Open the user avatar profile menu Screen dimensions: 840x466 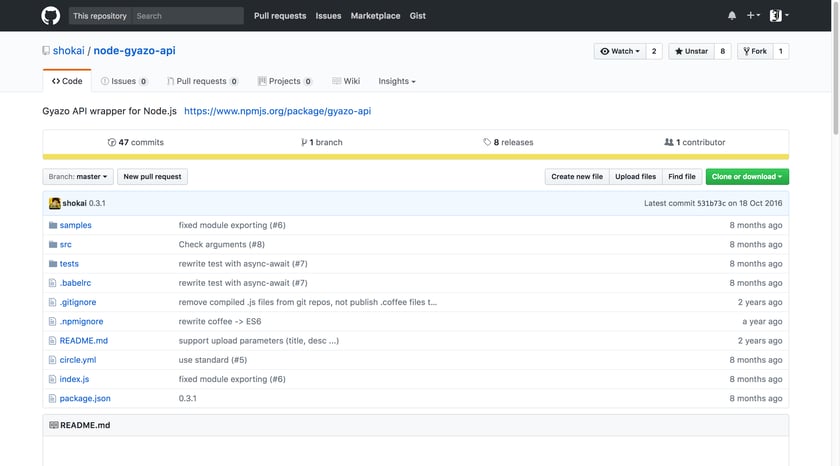click(779, 16)
